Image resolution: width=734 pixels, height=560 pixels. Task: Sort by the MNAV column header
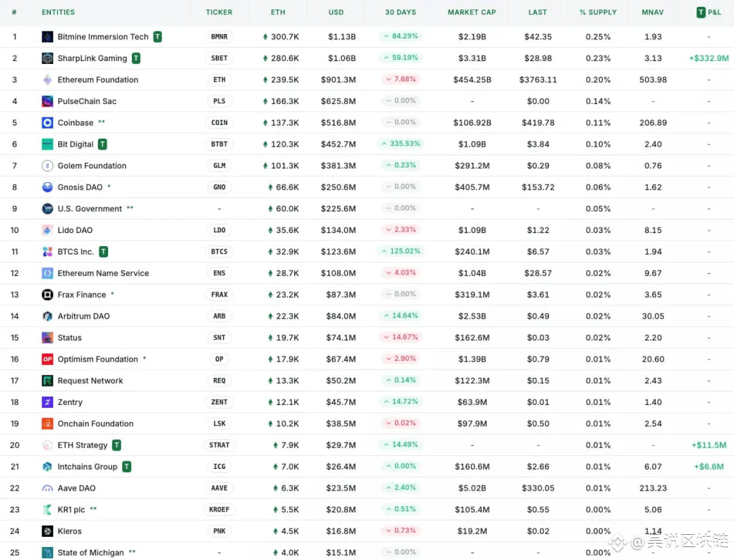point(653,12)
